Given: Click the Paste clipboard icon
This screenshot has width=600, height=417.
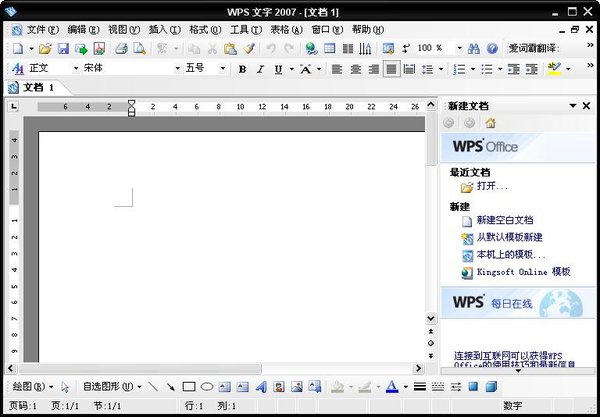Looking at the screenshot, I should [230, 49].
